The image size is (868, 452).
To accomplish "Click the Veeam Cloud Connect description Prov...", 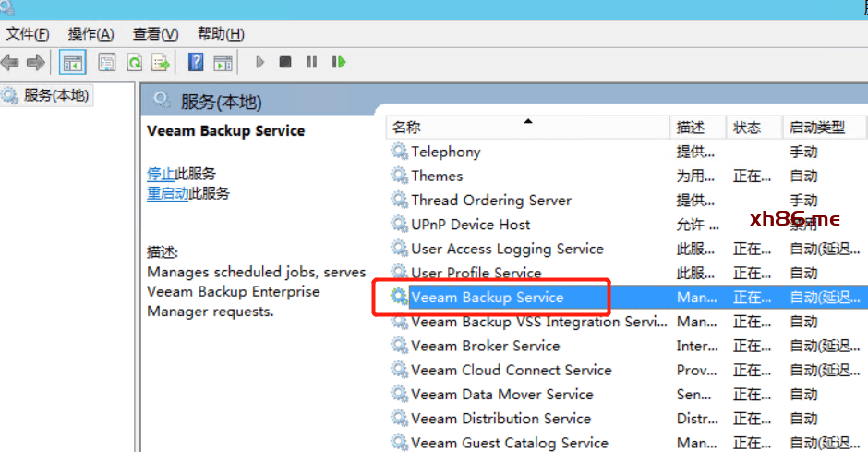I will point(697,371).
